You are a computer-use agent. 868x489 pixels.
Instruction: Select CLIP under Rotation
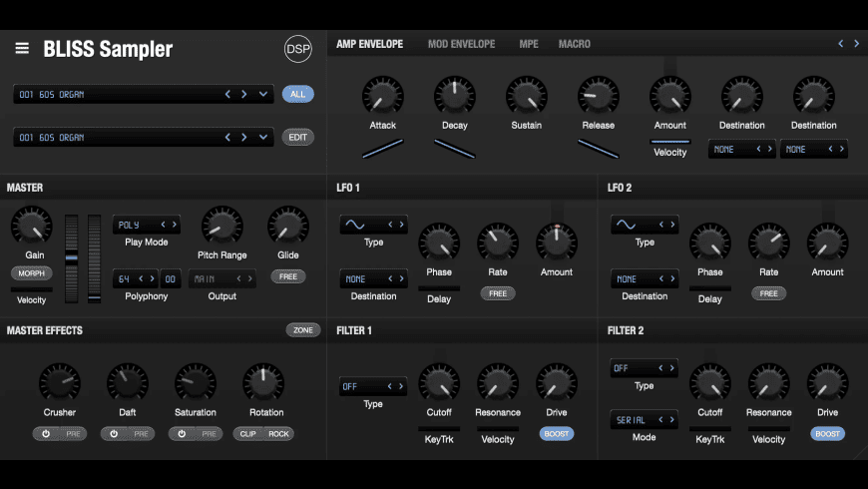[x=248, y=434]
